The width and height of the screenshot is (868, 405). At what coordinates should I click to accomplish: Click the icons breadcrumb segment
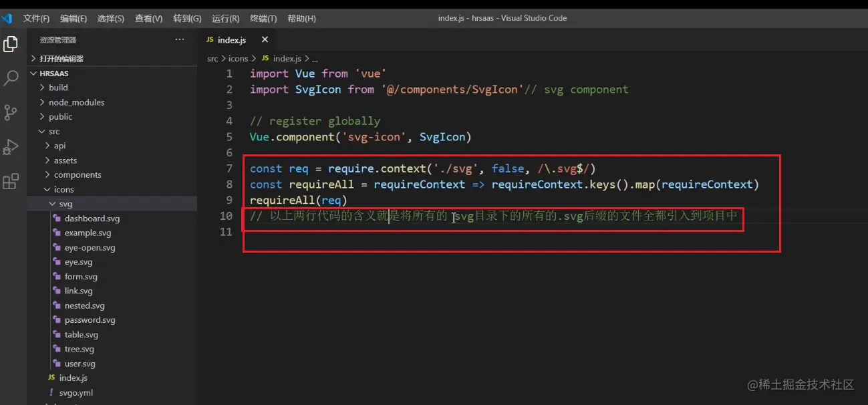tap(238, 59)
